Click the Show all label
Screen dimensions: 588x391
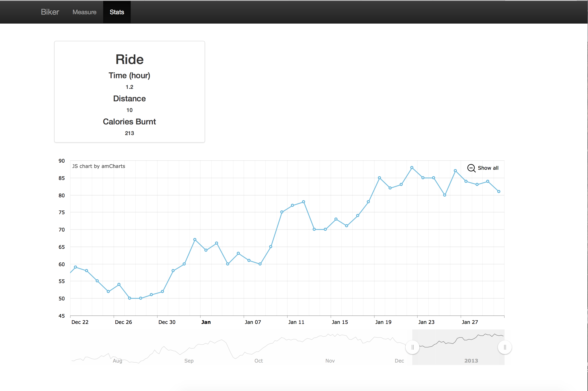click(488, 168)
